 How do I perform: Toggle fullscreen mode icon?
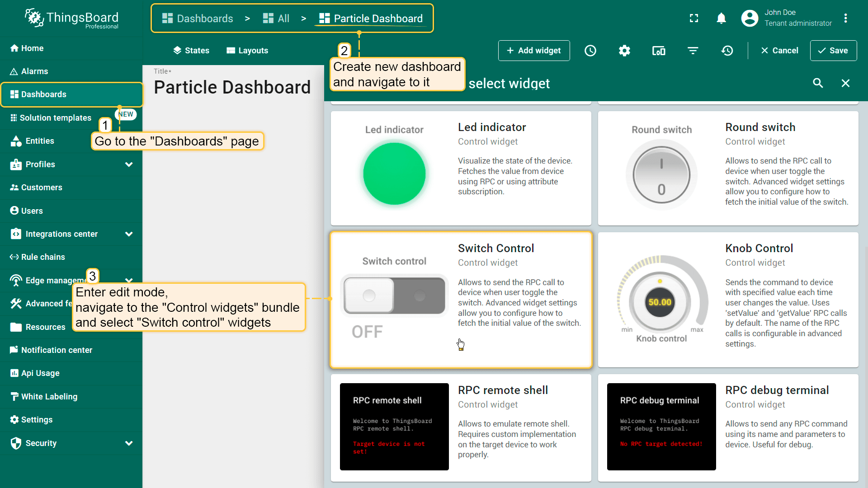694,18
